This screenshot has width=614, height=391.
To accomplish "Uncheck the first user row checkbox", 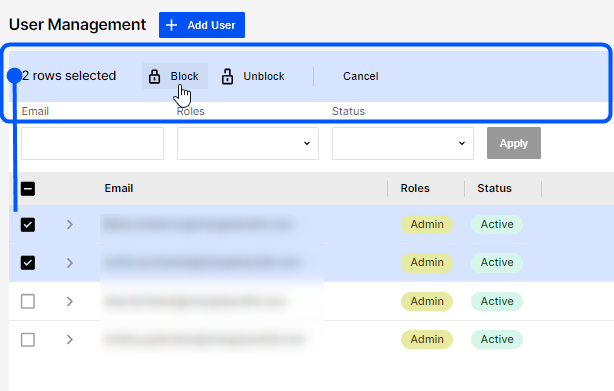I will 28,225.
